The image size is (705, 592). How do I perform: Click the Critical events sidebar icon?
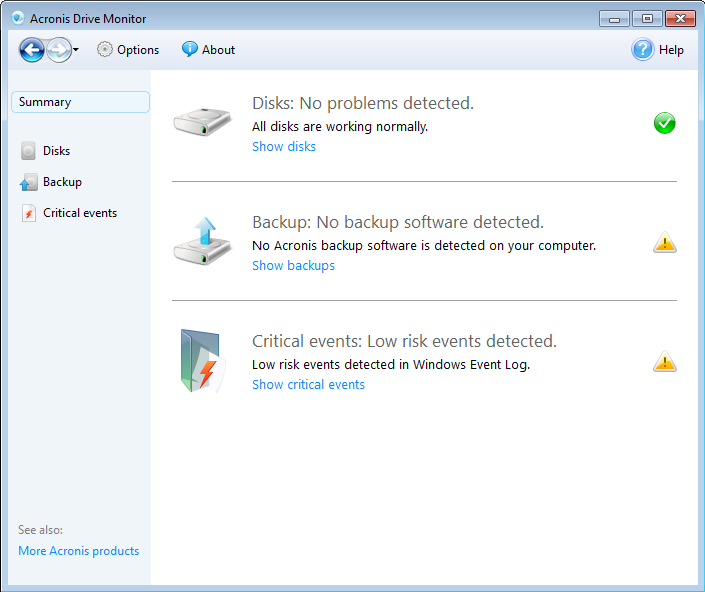point(28,213)
